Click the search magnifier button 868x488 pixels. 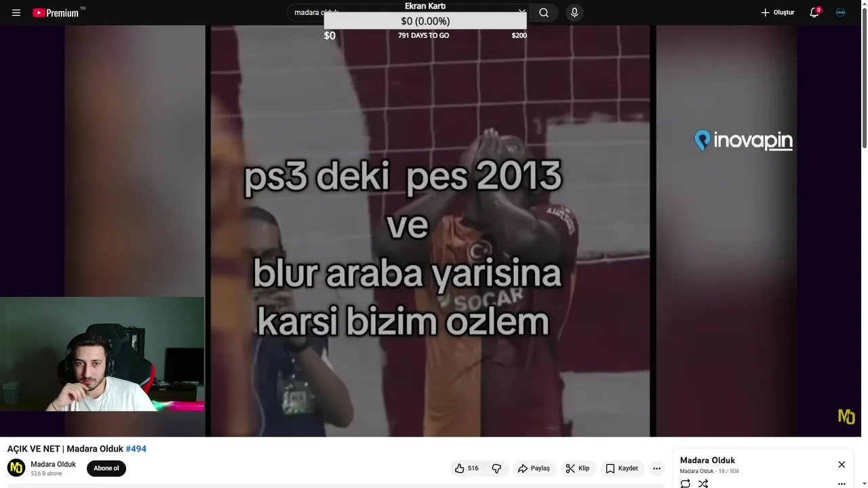click(544, 13)
